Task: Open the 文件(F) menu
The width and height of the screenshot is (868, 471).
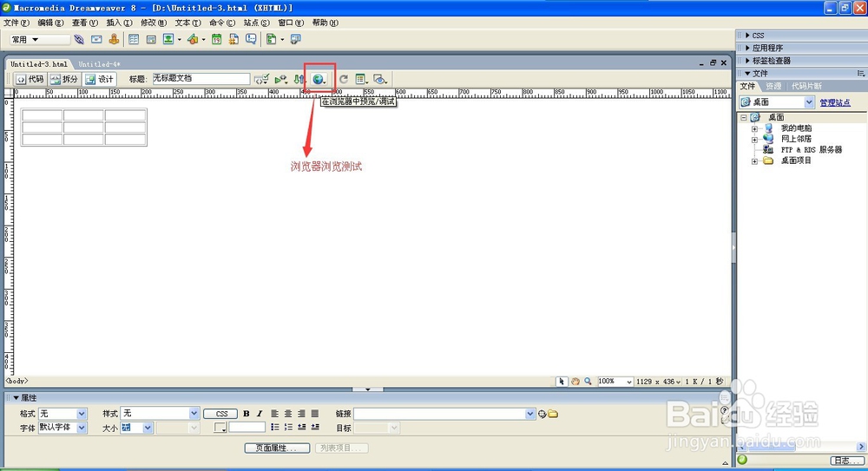Action: 16,23
